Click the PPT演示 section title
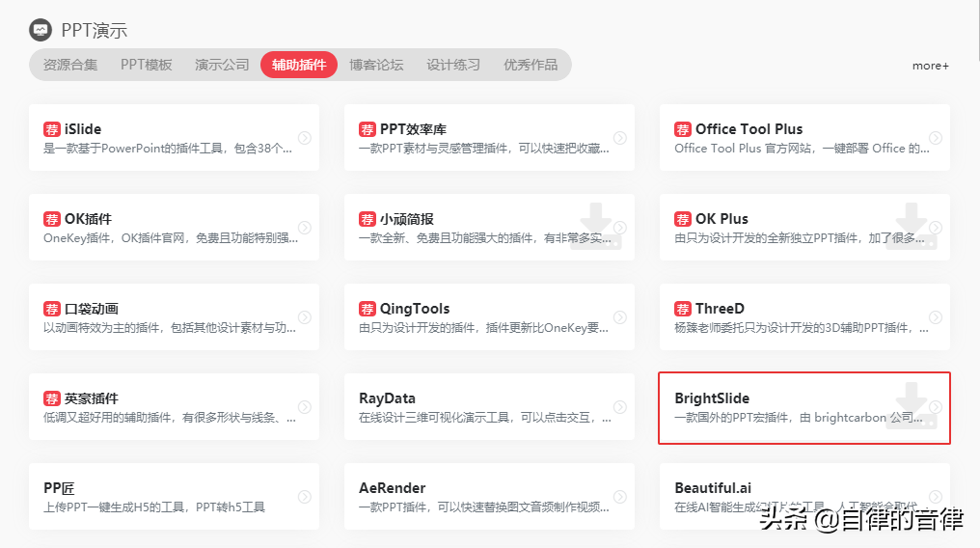The height and width of the screenshot is (548, 980). click(x=95, y=31)
